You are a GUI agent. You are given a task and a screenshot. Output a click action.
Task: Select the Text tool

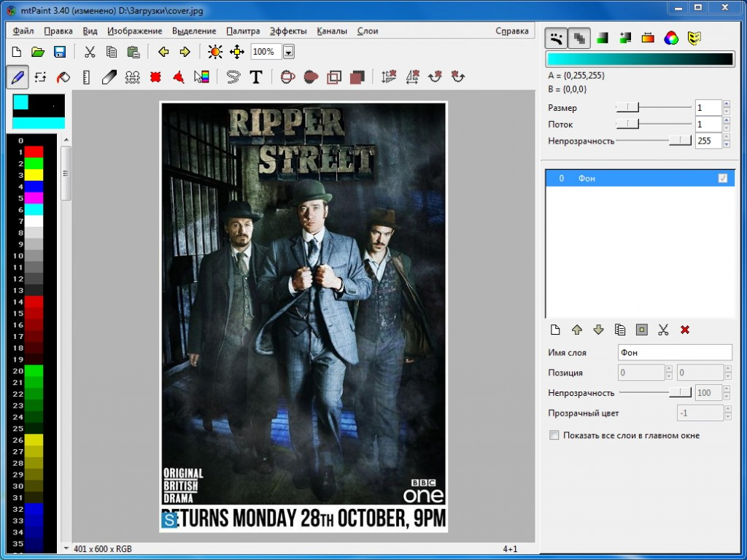pos(256,77)
